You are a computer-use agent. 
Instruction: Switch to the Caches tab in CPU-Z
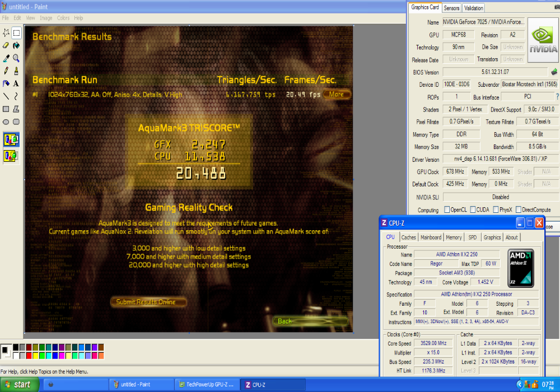[408, 237]
